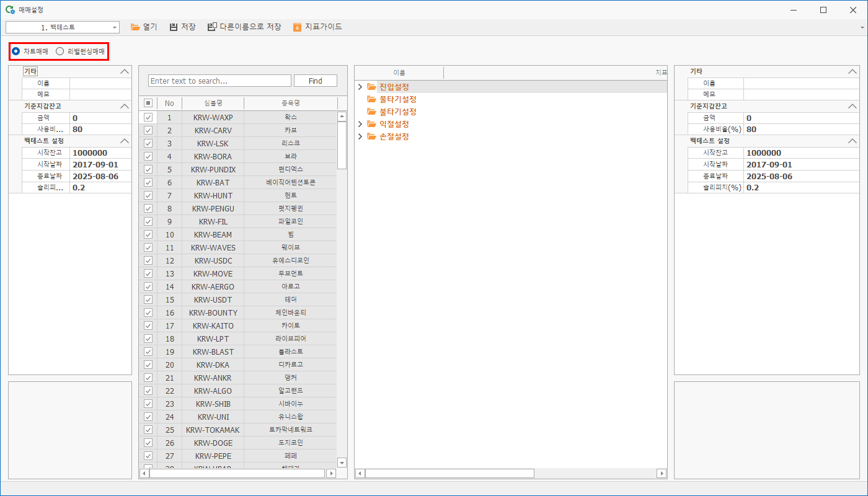
Task: Click the right panel 슬리피지(%) value 0.2
Action: point(801,187)
